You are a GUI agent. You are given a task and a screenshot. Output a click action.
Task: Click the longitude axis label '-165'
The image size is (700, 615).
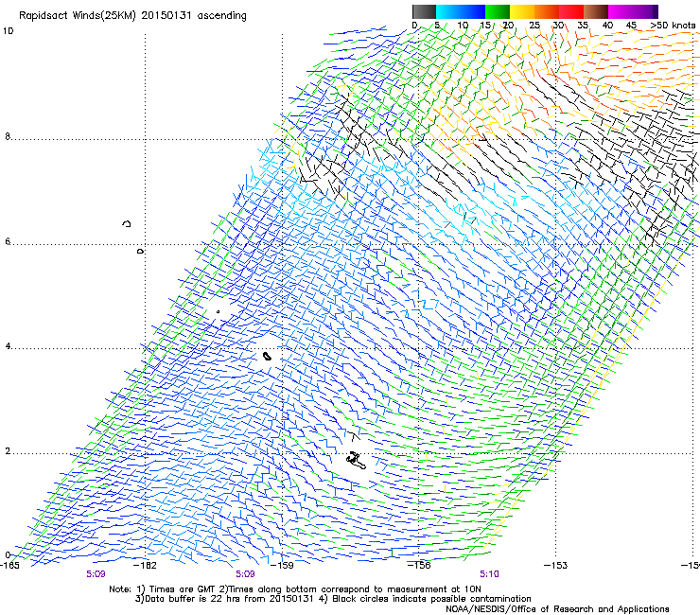click(9, 565)
